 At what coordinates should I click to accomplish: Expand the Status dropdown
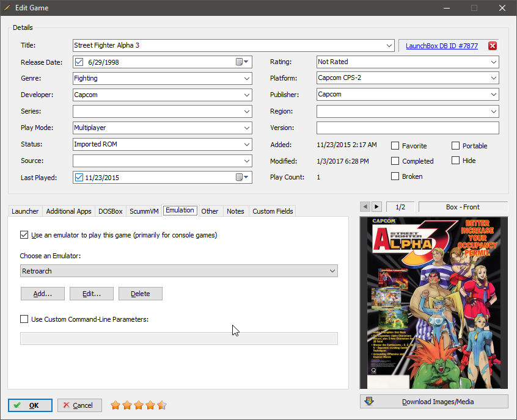point(247,144)
